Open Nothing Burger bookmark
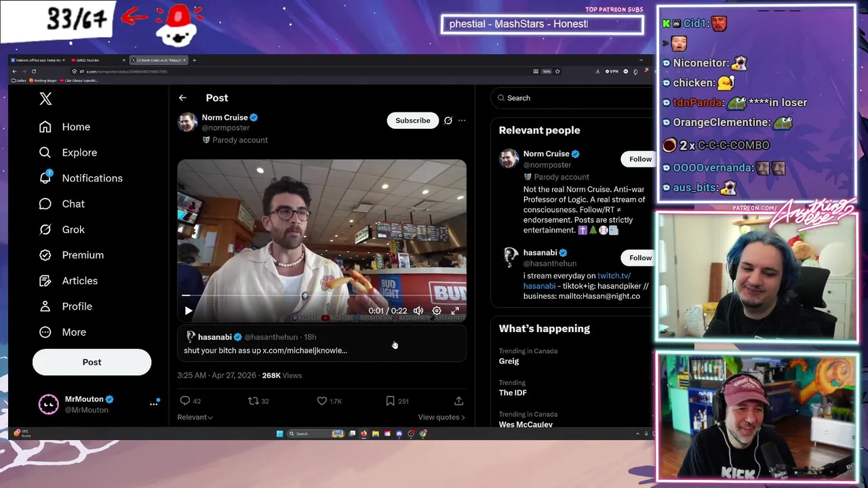This screenshot has height=488, width=868. tap(43, 81)
